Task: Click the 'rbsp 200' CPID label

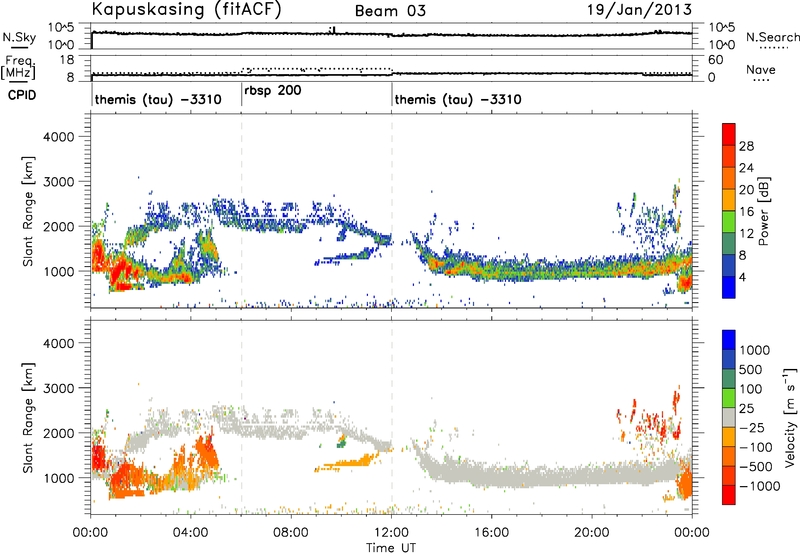Action: (272, 91)
